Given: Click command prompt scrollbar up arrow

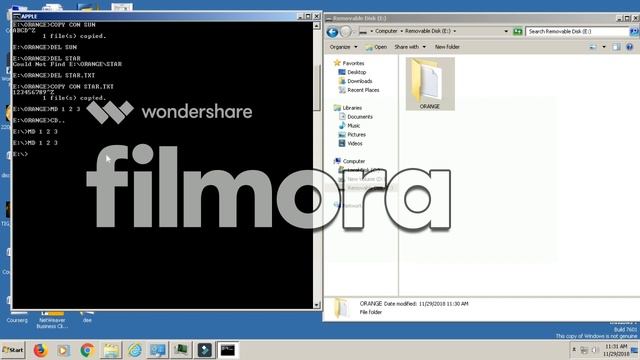Looking at the screenshot, I should click(x=316, y=25).
